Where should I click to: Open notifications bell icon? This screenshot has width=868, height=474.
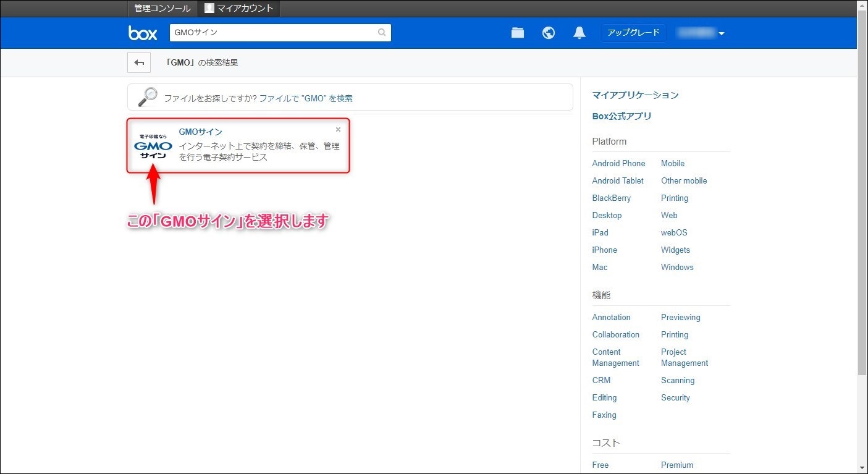(x=579, y=33)
